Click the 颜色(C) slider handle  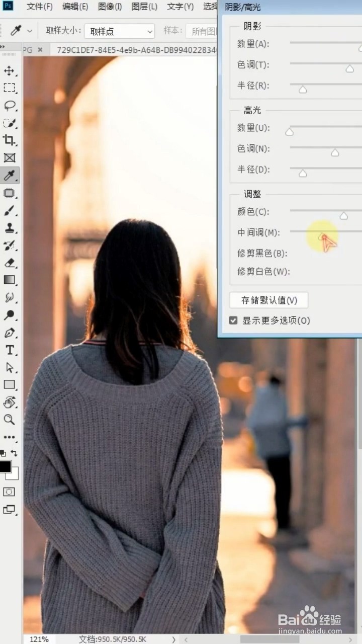(343, 215)
